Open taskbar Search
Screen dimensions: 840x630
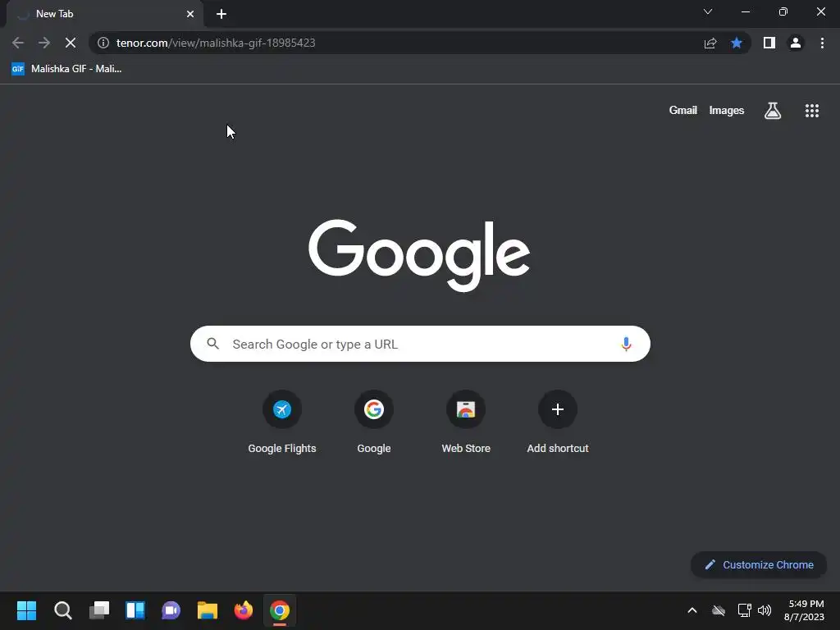pos(62,610)
